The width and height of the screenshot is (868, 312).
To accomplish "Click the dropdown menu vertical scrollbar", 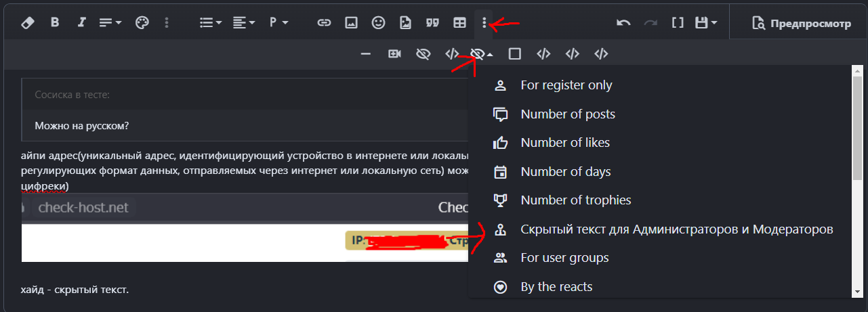I will pyautogui.click(x=857, y=135).
